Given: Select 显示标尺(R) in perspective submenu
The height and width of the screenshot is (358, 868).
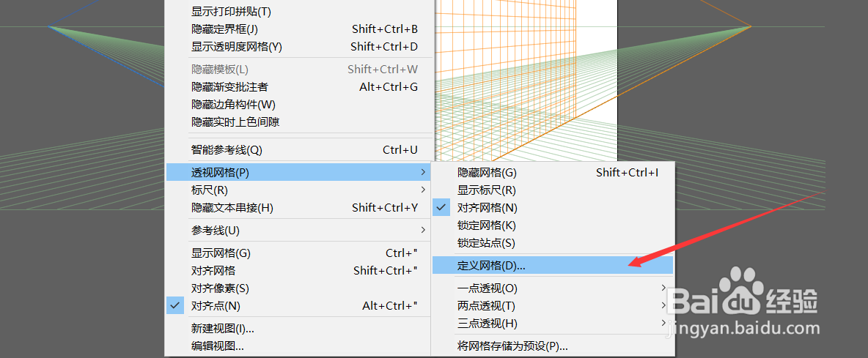Looking at the screenshot, I should coord(553,190).
